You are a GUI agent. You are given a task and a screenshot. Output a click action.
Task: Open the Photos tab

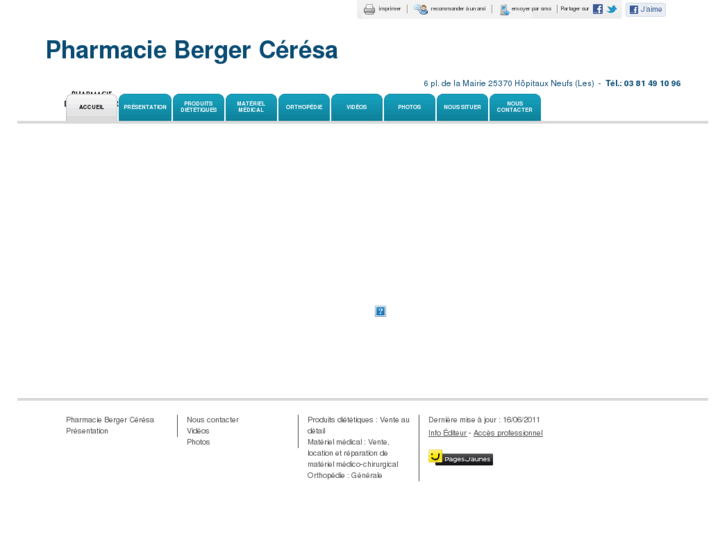[x=409, y=108]
